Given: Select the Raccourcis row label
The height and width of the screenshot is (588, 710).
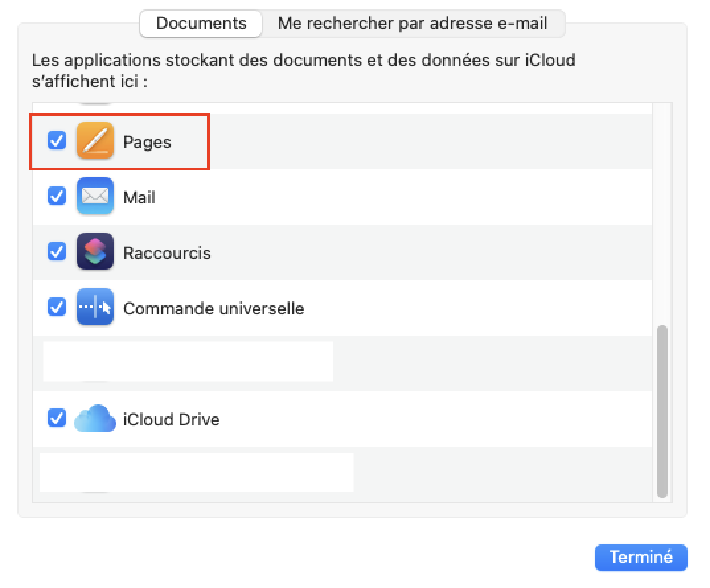Looking at the screenshot, I should [167, 253].
